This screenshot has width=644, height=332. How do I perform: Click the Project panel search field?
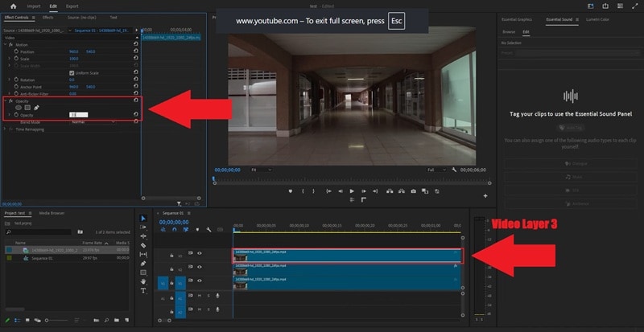(x=39, y=232)
